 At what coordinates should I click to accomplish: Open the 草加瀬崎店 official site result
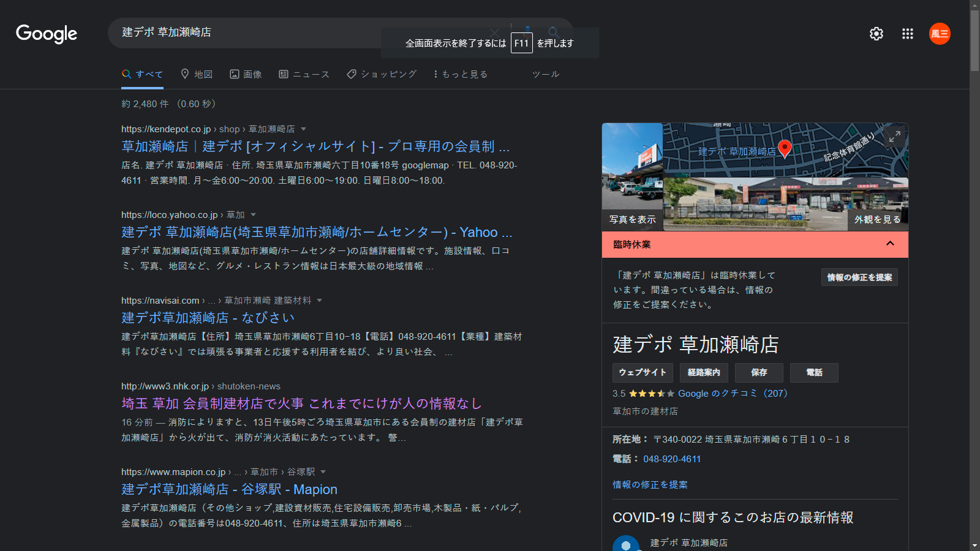(315, 146)
